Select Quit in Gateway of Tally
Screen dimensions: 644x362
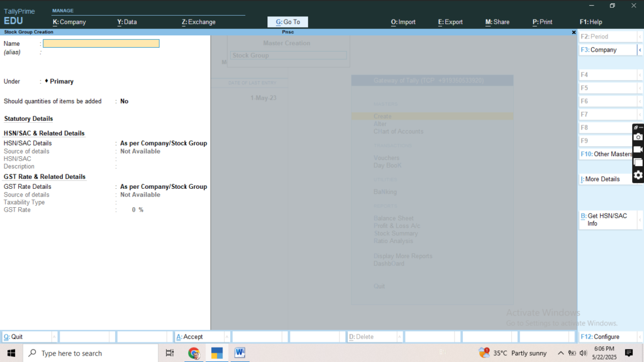pyautogui.click(x=379, y=286)
